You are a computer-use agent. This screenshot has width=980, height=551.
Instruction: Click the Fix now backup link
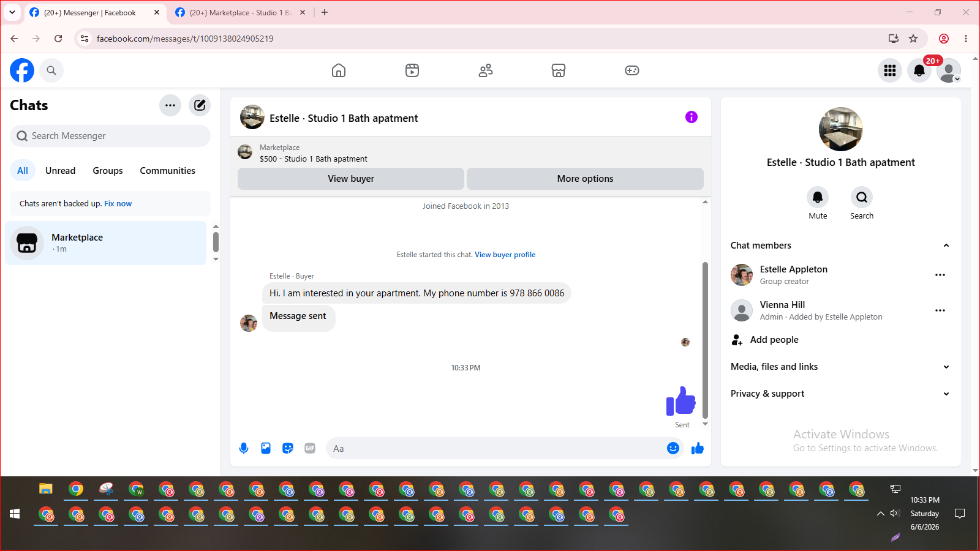[118, 204]
